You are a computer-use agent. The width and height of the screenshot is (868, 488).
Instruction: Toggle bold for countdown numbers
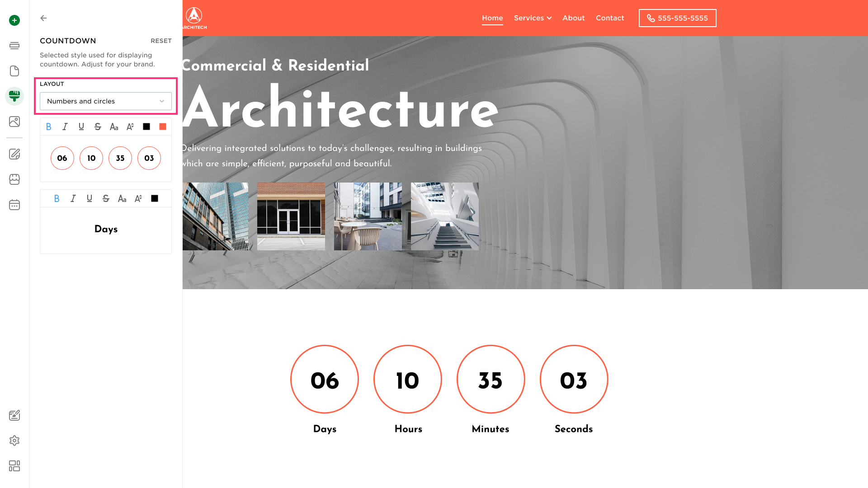(49, 127)
